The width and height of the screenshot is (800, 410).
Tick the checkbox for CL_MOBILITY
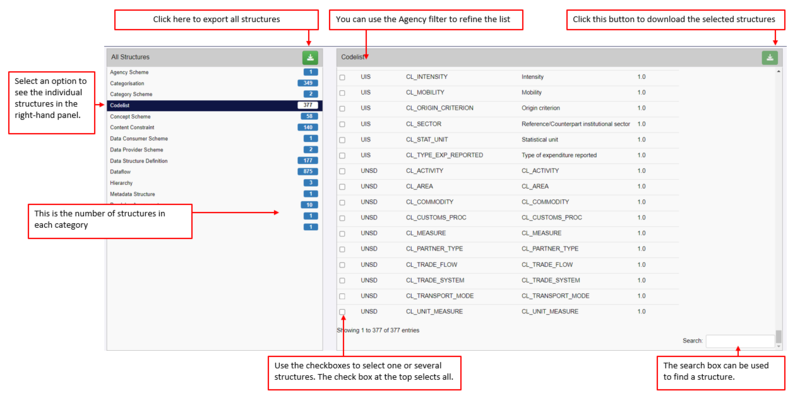(342, 93)
